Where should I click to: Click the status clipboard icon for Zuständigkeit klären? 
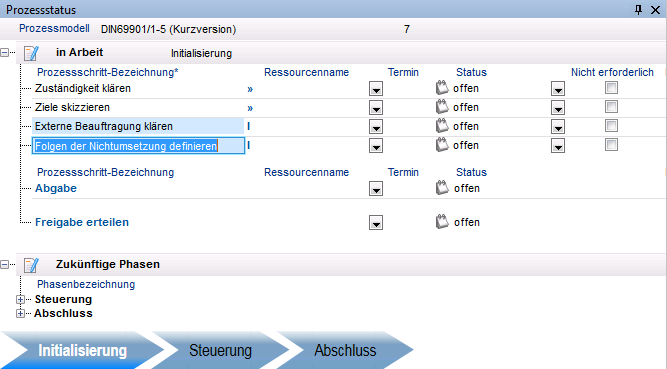(442, 88)
